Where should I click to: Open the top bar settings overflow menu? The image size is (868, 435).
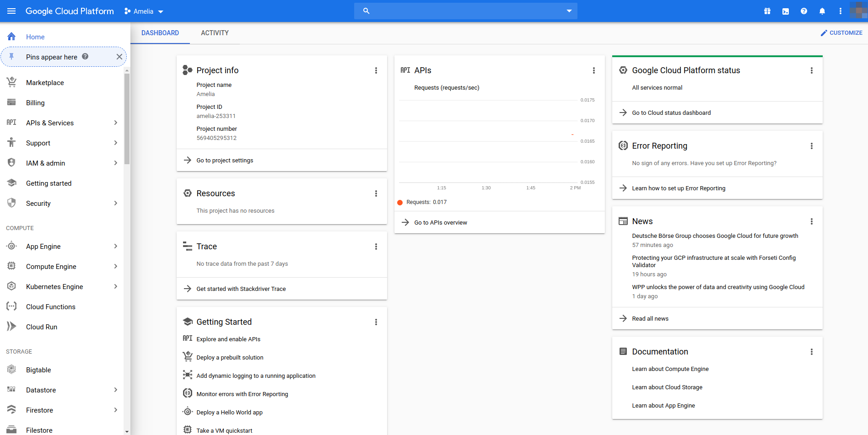coord(841,11)
